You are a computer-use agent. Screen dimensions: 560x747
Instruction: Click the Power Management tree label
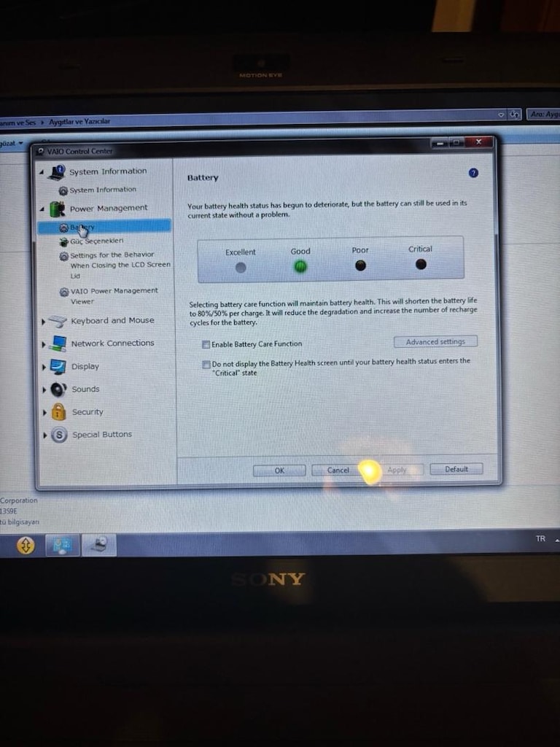(x=109, y=208)
